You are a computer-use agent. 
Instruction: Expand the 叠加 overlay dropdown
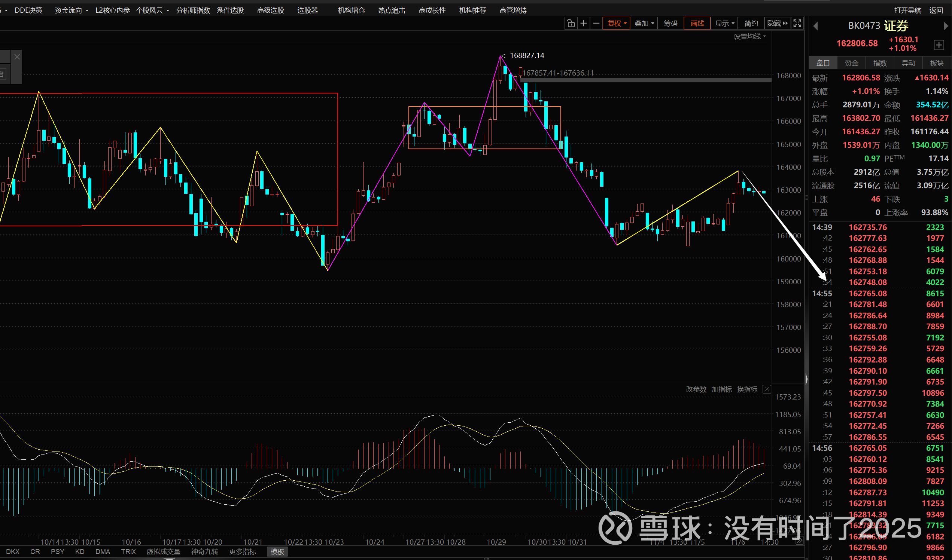[644, 24]
